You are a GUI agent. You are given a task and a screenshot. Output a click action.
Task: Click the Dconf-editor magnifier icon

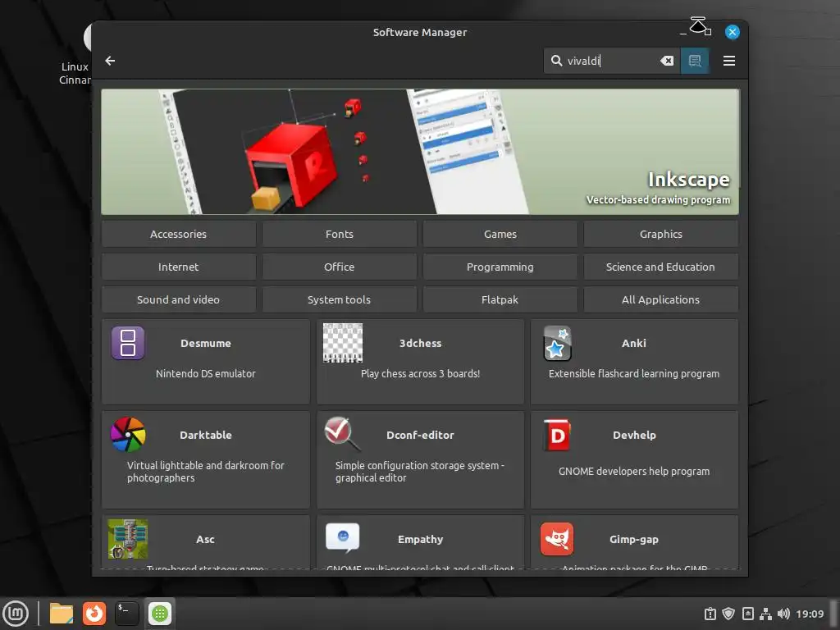[x=343, y=434]
